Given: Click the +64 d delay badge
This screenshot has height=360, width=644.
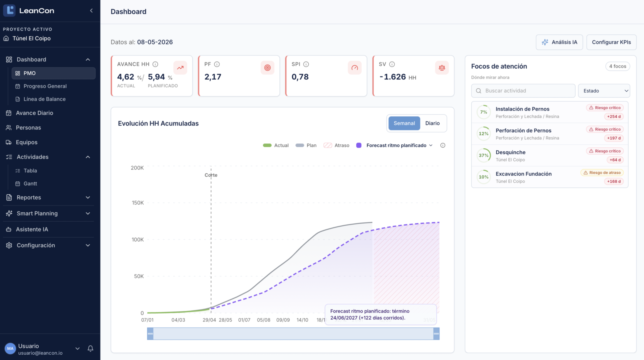Looking at the screenshot, I should (x=615, y=160).
